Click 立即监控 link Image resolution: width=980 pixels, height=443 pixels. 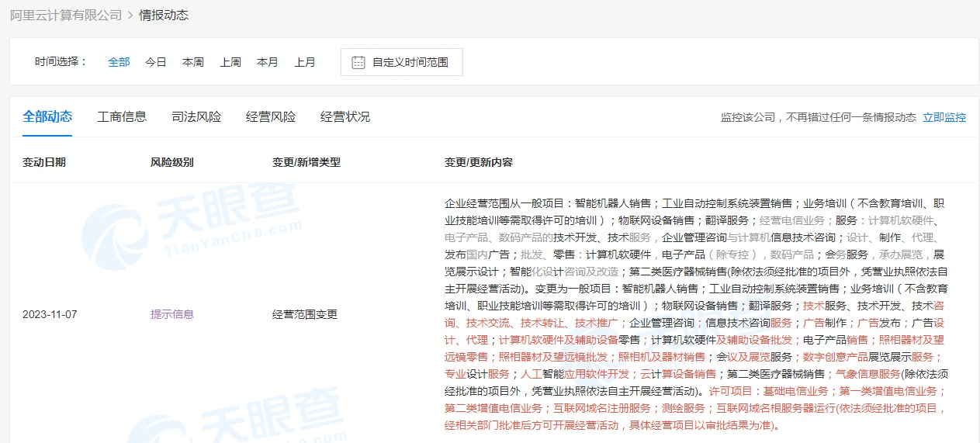[944, 118]
